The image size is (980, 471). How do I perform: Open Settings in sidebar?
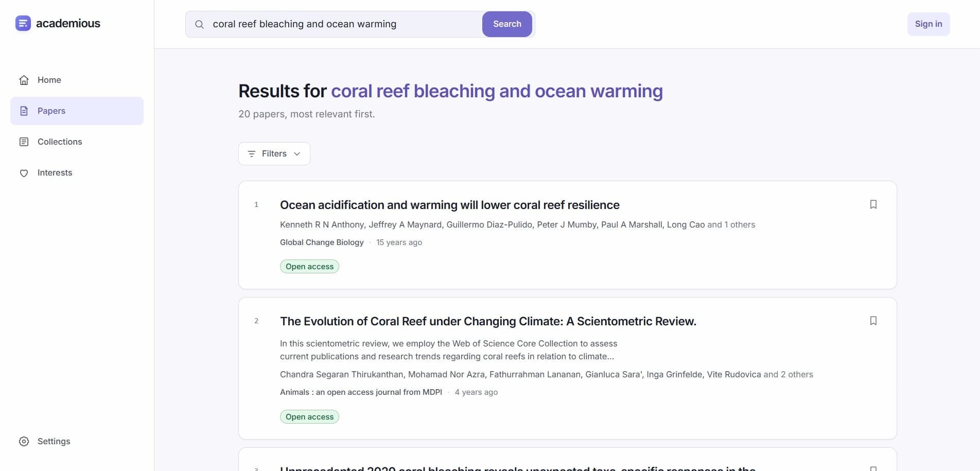tap(77, 442)
